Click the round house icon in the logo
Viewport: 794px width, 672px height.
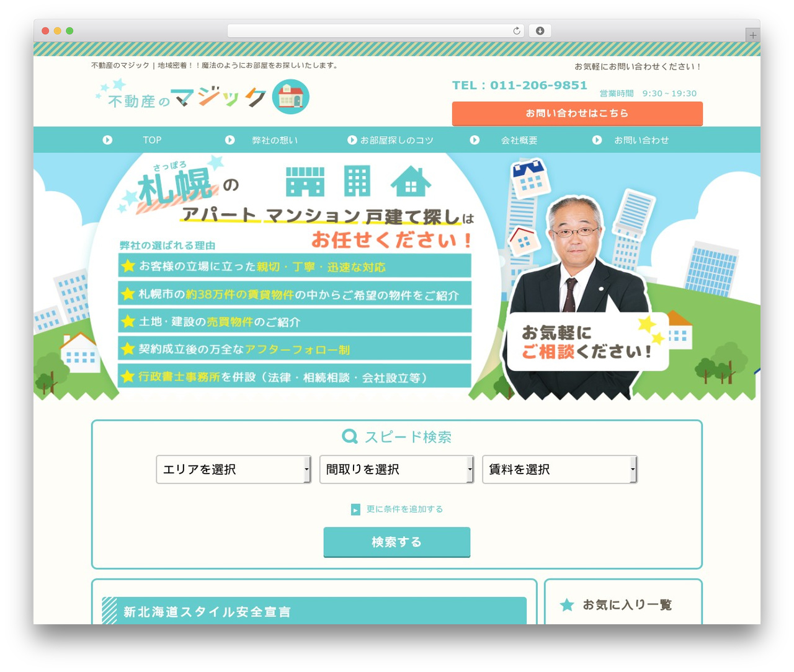(291, 97)
